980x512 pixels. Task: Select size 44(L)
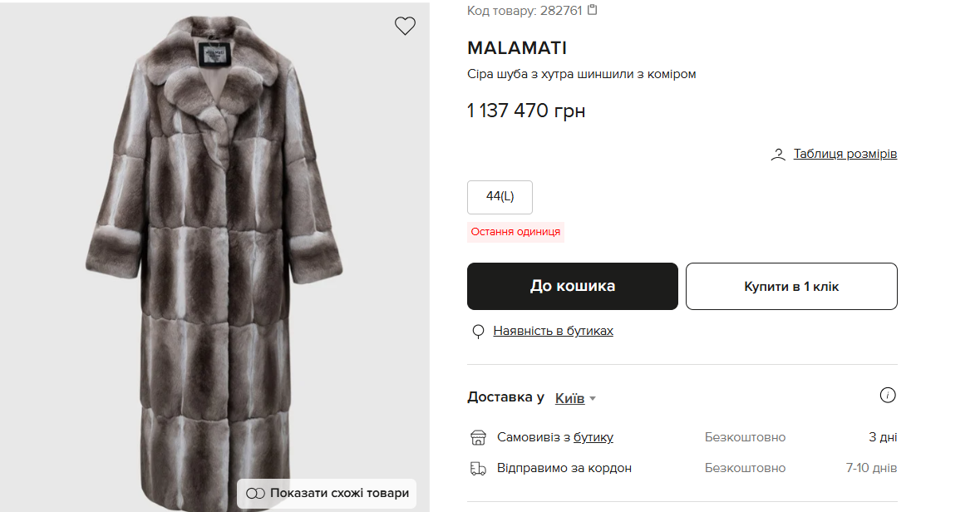coord(500,197)
